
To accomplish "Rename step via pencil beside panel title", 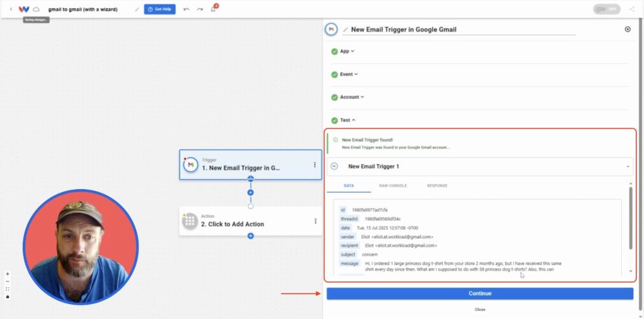I will click(x=345, y=30).
